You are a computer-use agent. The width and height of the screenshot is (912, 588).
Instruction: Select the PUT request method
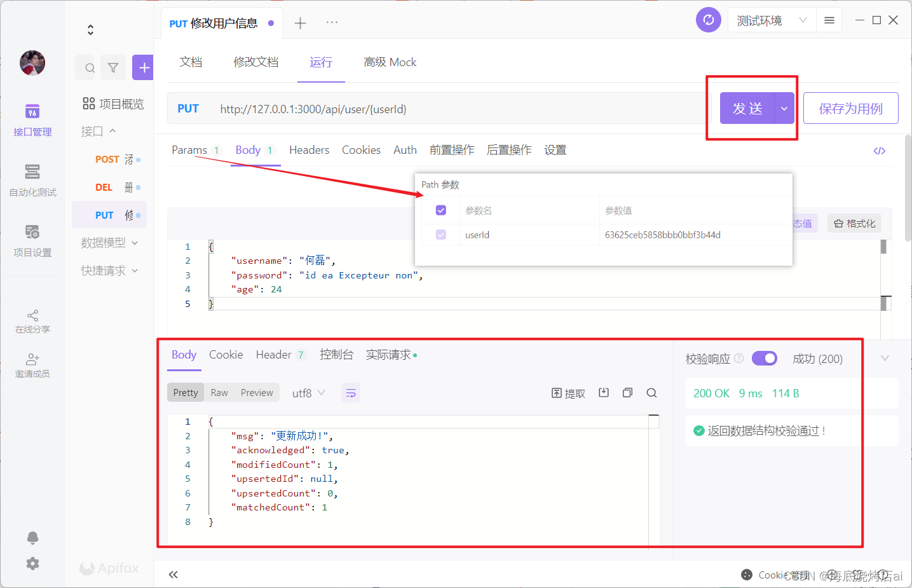tap(188, 109)
